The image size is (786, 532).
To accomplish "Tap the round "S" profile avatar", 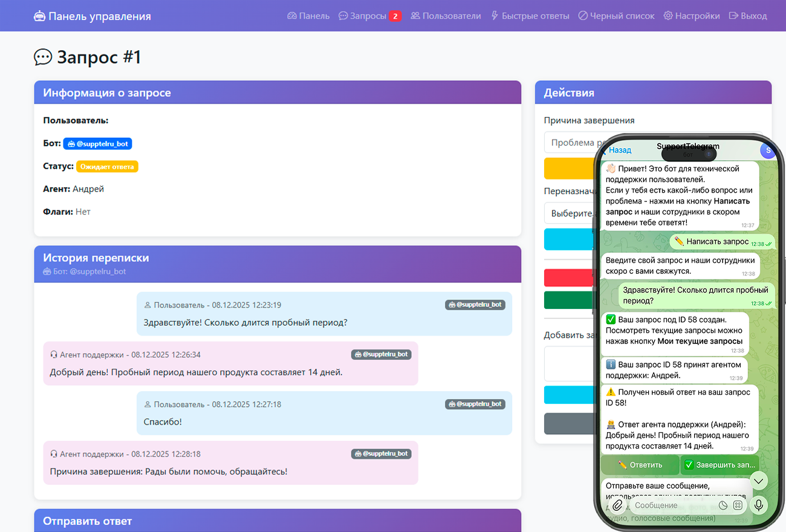I will click(767, 151).
